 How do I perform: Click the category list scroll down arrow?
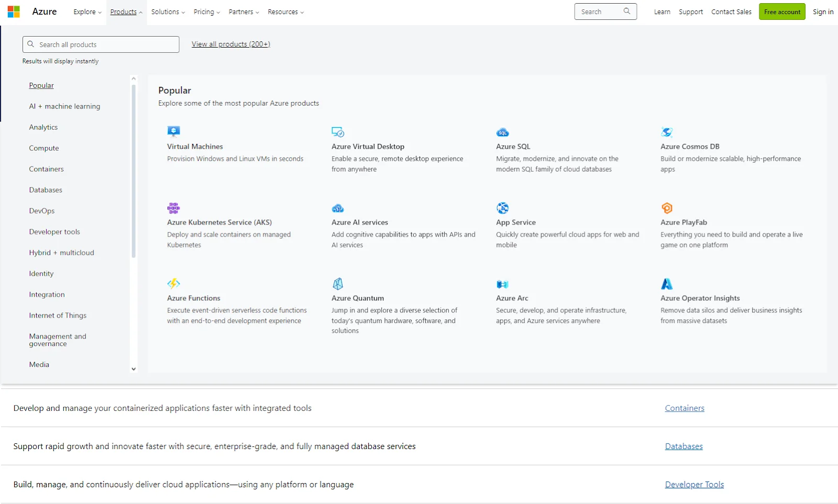point(134,369)
